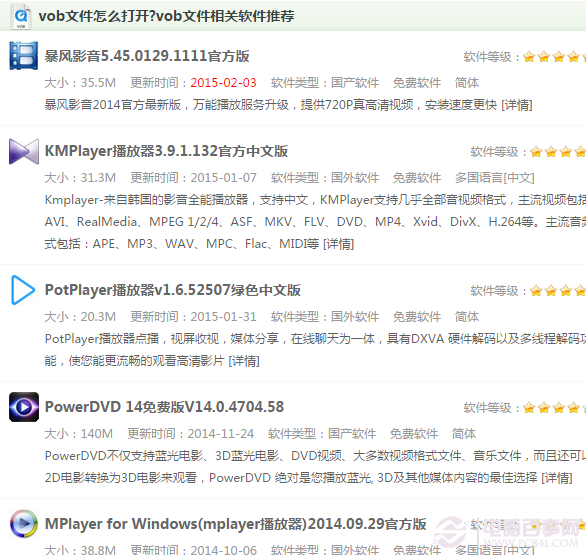Click the star rating of PowerDVD
This screenshot has width=586, height=555.
[x=554, y=408]
